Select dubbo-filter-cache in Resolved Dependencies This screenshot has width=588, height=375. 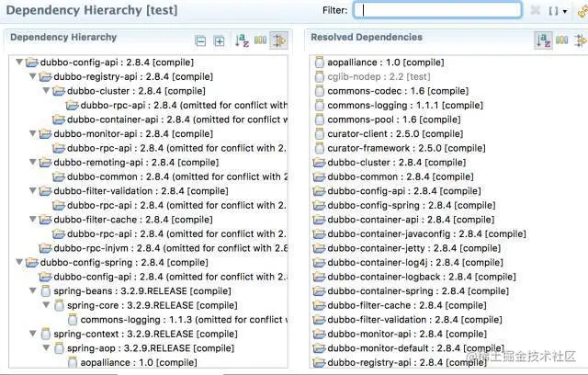[400, 305]
